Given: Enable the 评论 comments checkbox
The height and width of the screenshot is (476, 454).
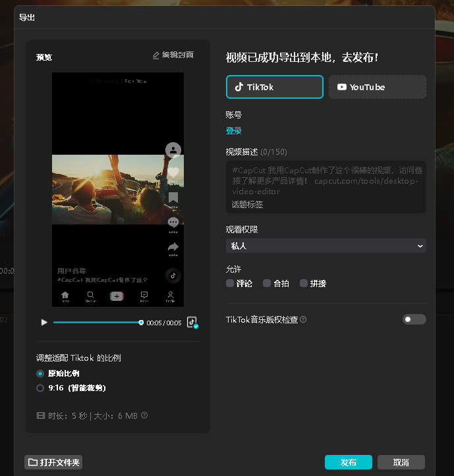Looking at the screenshot, I should (x=230, y=283).
